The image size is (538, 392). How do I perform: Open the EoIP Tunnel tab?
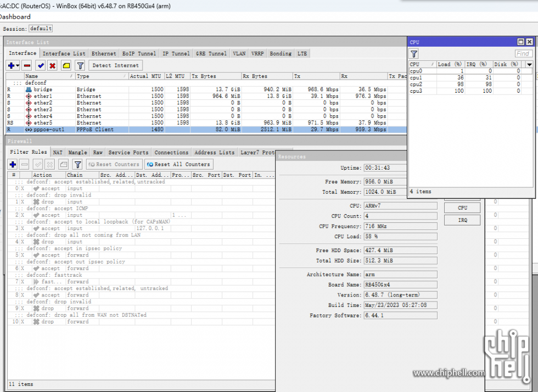pyautogui.click(x=139, y=54)
